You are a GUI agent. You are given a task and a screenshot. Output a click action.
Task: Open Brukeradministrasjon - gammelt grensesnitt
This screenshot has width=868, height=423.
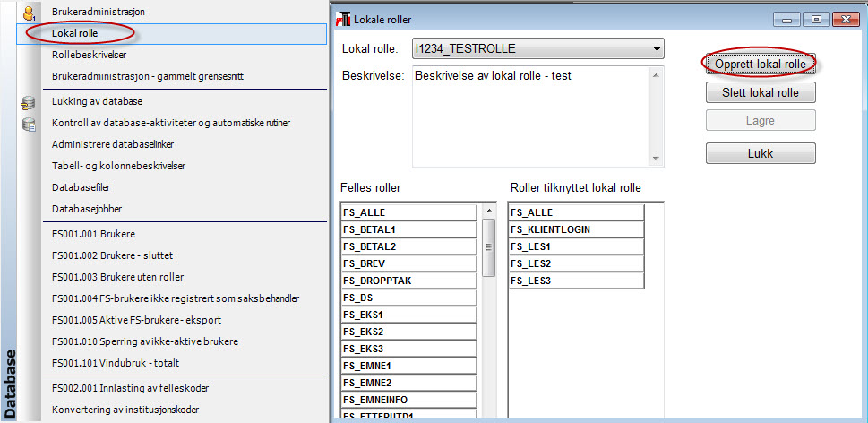pos(147,76)
